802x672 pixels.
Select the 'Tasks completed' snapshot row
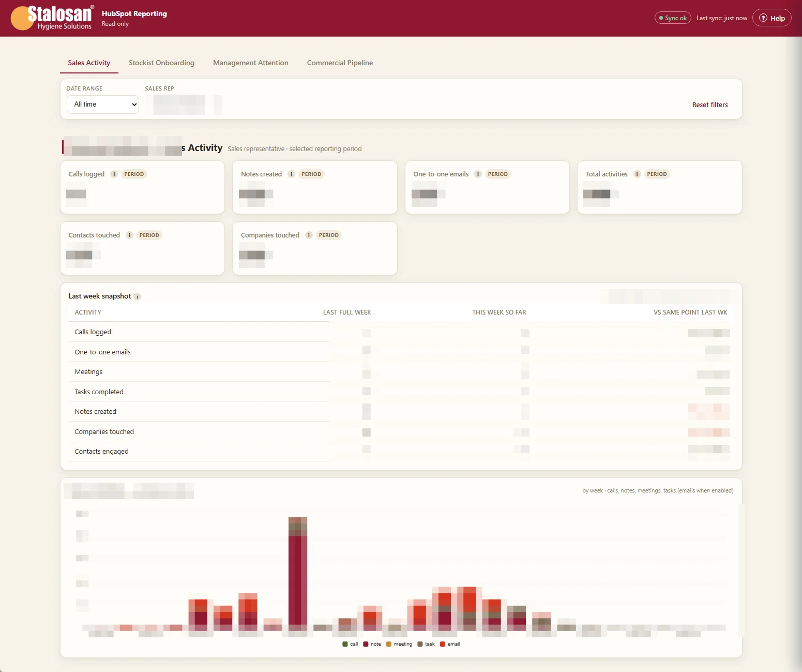pos(401,392)
